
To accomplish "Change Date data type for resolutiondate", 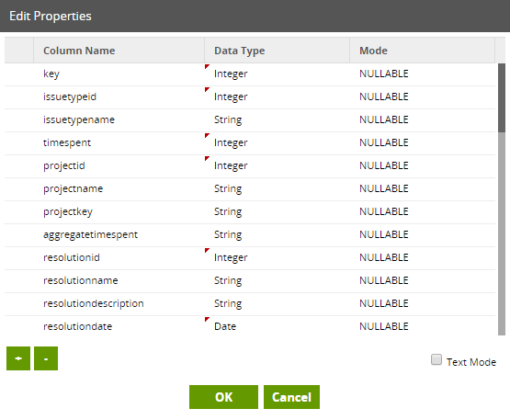I will coord(277,326).
